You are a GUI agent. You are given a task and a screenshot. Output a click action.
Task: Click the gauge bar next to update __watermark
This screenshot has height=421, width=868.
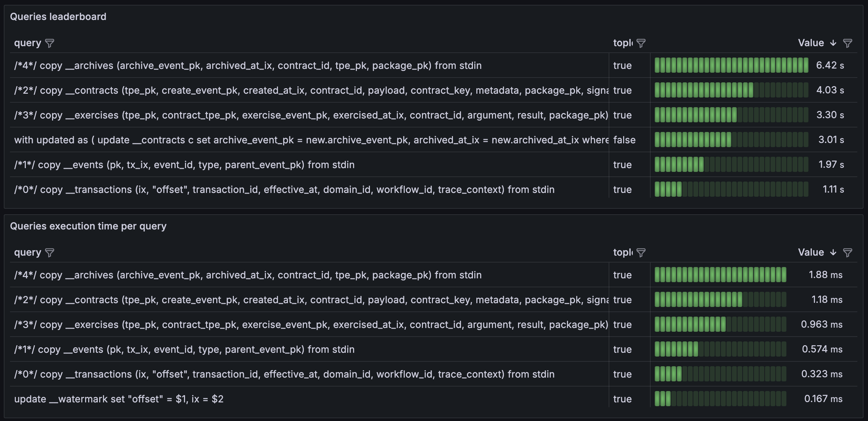(x=720, y=399)
